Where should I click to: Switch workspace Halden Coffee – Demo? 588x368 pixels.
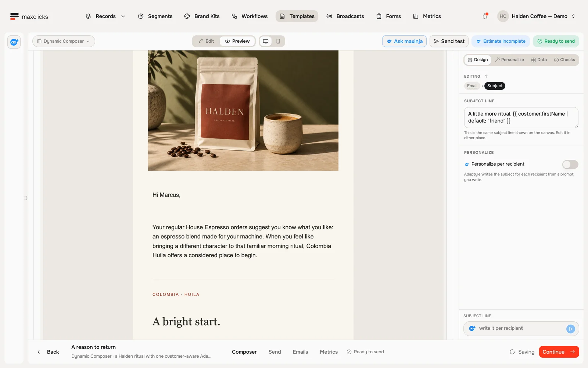point(543,16)
